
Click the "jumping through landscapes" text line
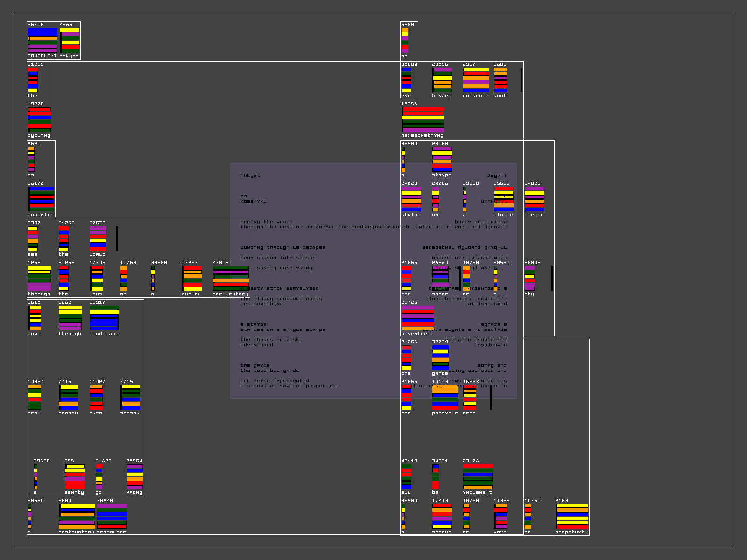283,247
